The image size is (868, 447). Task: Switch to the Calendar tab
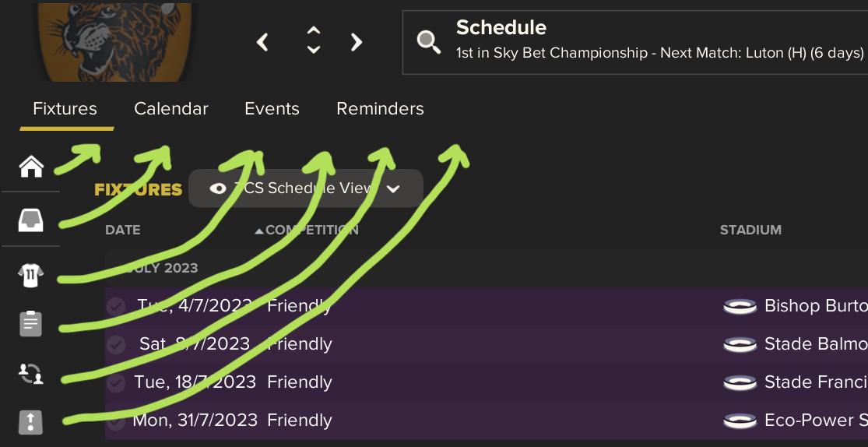tap(171, 108)
